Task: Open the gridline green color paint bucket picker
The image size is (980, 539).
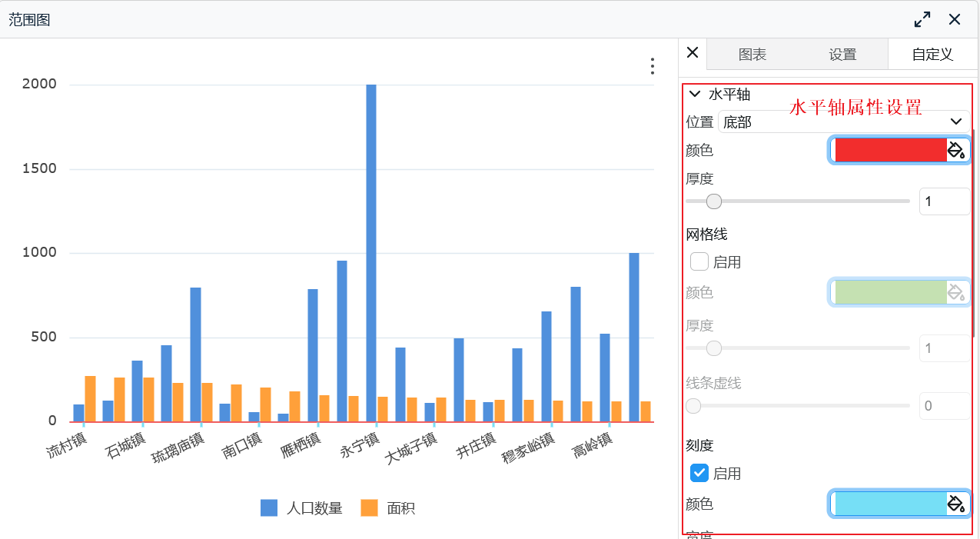Action: pos(955,292)
